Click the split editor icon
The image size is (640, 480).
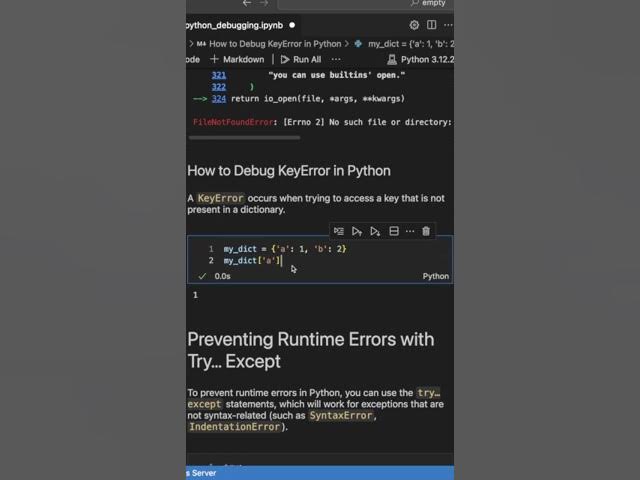pos(431,25)
